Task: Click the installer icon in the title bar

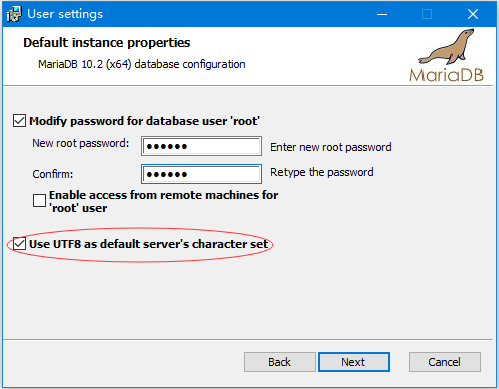Action: [14, 14]
